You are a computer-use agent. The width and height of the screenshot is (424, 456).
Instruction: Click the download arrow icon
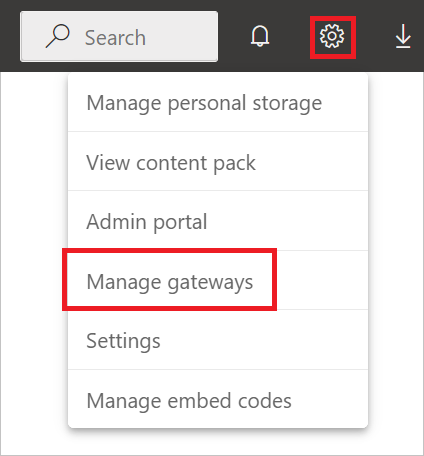403,36
